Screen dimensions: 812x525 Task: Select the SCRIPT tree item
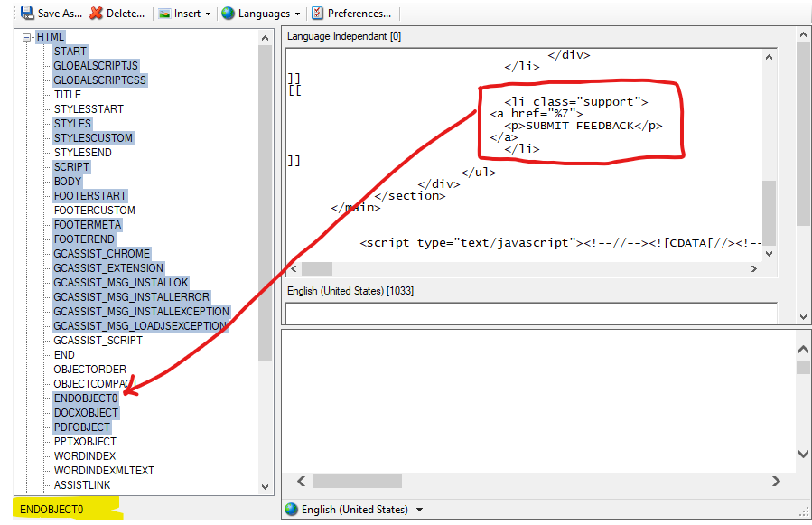[x=71, y=167]
